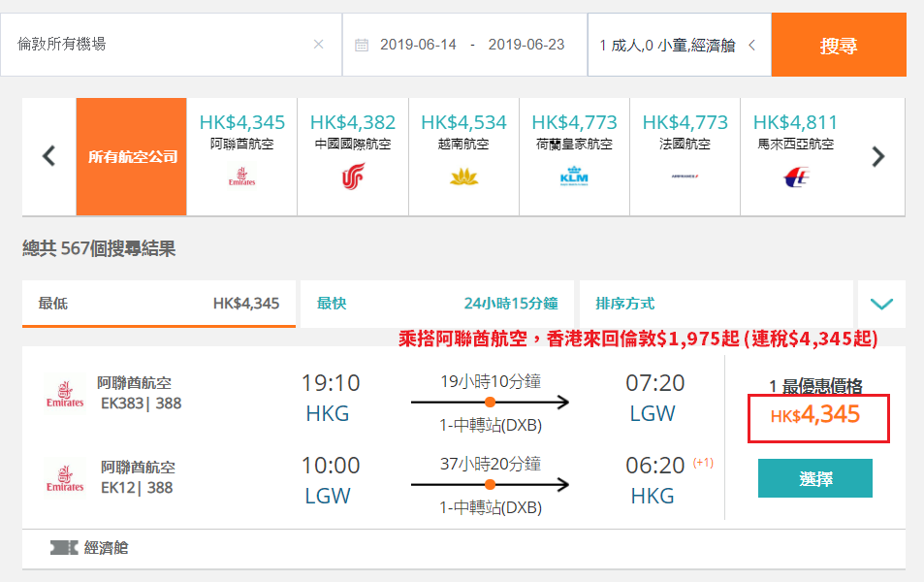Click the Malaysia Airlines logo
Viewport: 924px width, 582px height.
(796, 177)
